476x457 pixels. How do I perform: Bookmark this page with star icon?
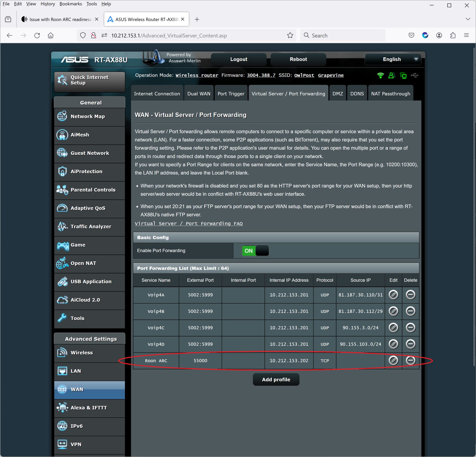click(x=290, y=35)
